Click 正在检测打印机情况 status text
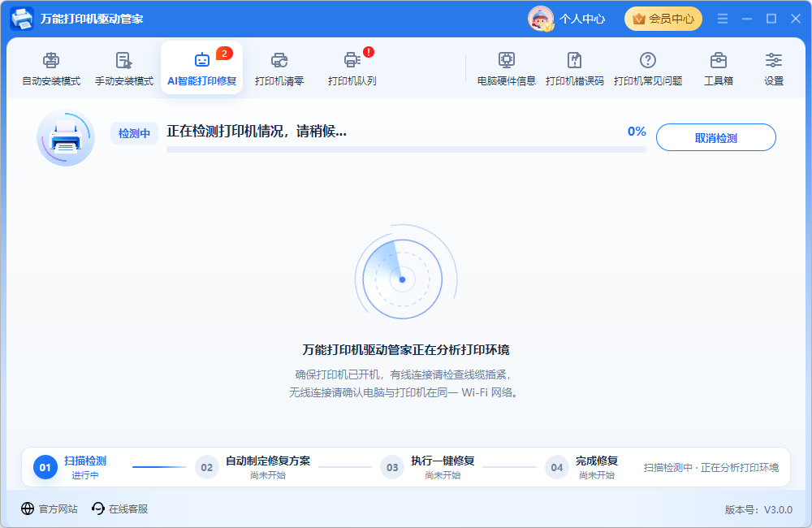The image size is (812, 528). point(257,131)
